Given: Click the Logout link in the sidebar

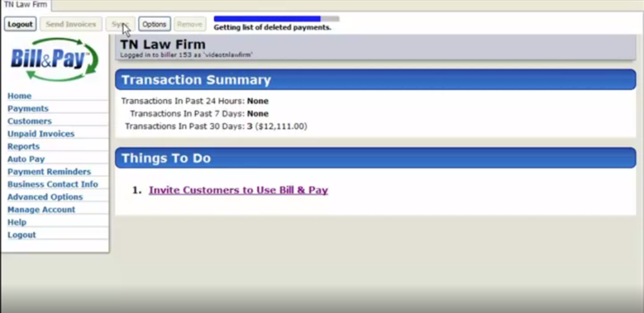Looking at the screenshot, I should point(21,235).
